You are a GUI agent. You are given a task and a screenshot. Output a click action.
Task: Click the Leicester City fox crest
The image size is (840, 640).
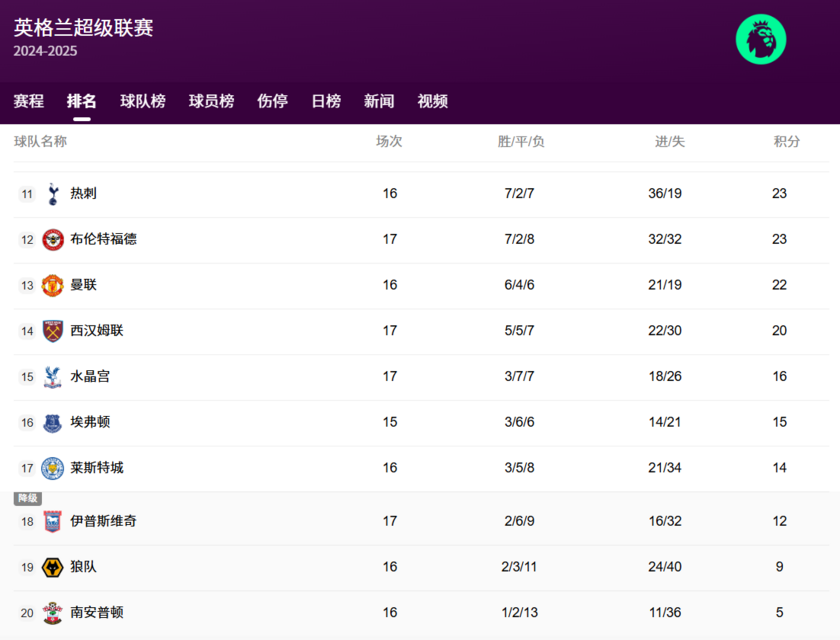click(51, 468)
